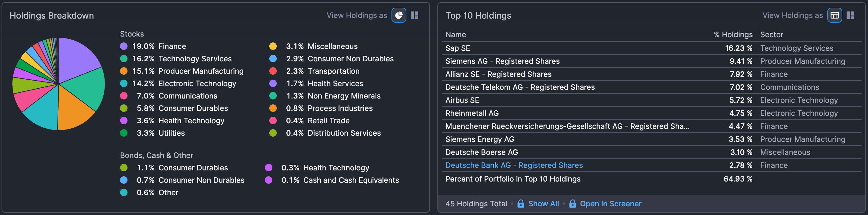
Task: Click Percent of Portfolio in Top 10 Holdings
Action: [513, 179]
